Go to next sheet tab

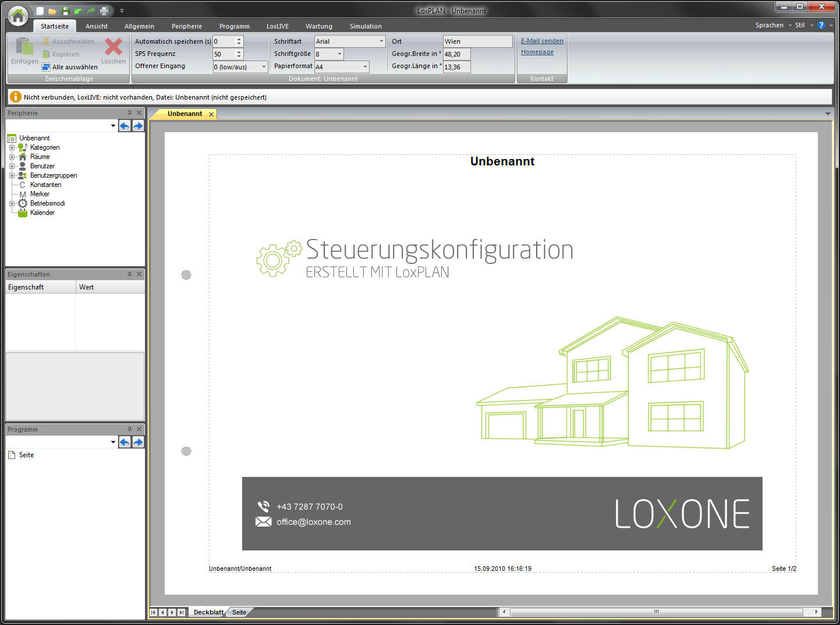coord(172,612)
